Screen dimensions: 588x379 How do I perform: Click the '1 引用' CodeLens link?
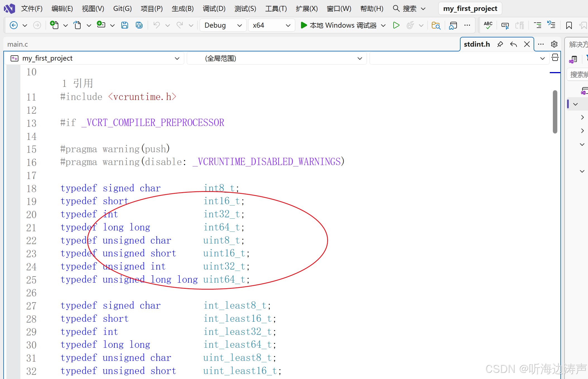[x=77, y=83]
